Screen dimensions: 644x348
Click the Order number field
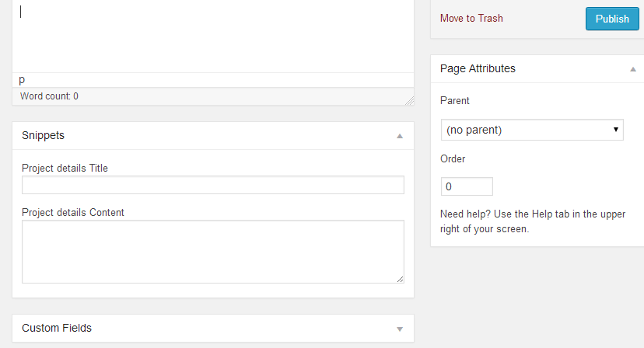coord(467,186)
